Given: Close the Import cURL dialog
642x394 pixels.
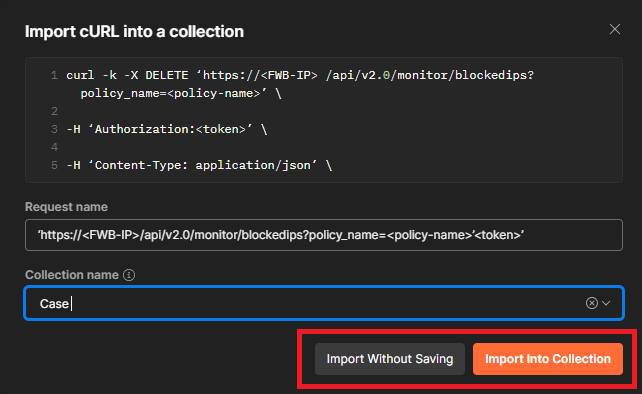Looking at the screenshot, I should click(615, 29).
